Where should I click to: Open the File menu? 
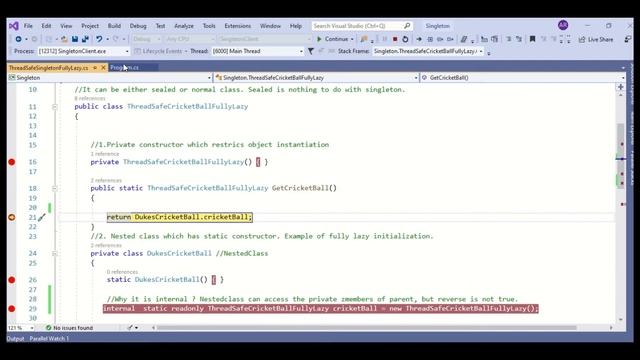pyautogui.click(x=28, y=26)
